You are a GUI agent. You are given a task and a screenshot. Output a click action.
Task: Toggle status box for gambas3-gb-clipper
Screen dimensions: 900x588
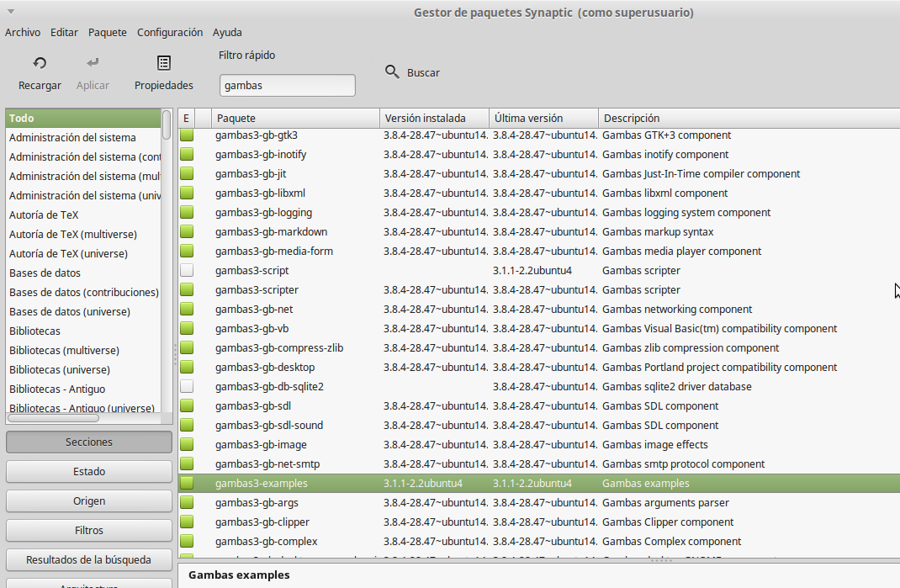pos(187,522)
